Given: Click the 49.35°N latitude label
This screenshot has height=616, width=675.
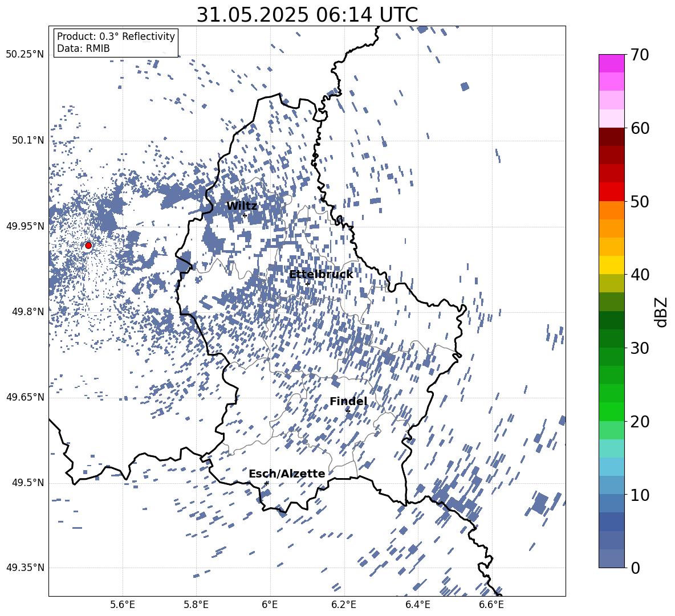Looking at the screenshot, I should pos(25,568).
